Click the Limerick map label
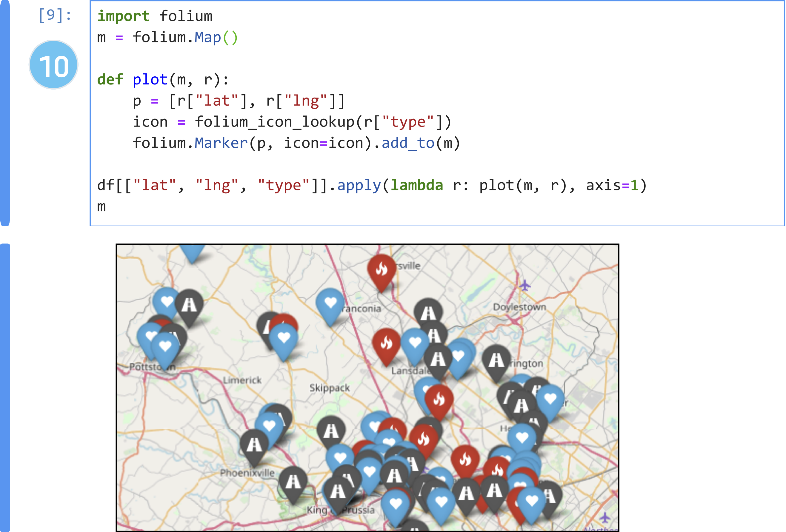 tap(242, 380)
